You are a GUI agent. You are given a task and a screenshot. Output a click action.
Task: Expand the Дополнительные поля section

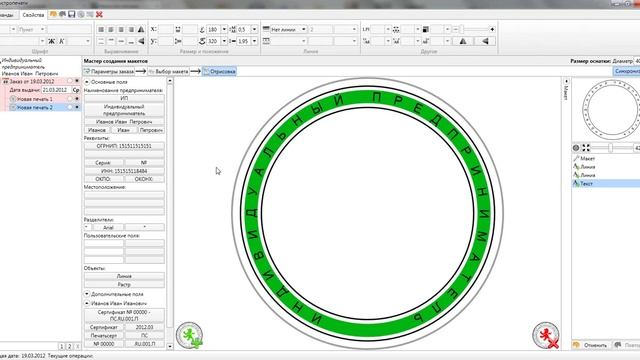[x=87, y=294]
